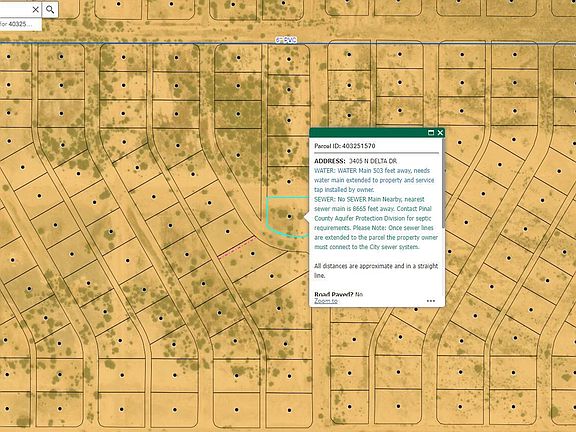
Task: Click the Zoom to link
Action: point(326,301)
